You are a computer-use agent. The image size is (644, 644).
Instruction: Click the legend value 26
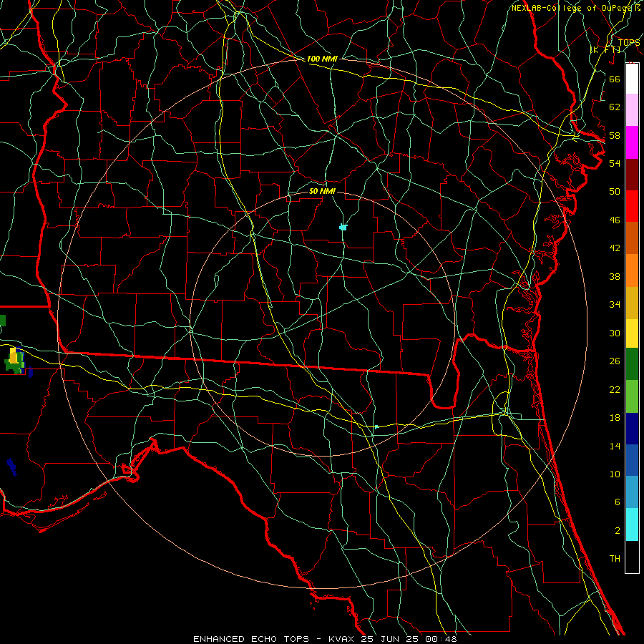tap(615, 361)
